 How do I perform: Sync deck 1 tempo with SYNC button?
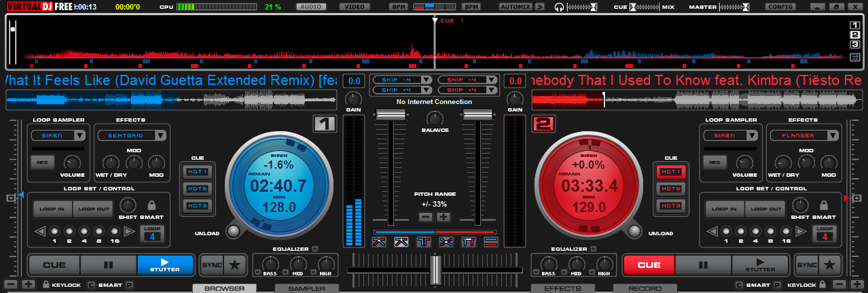coord(213,264)
